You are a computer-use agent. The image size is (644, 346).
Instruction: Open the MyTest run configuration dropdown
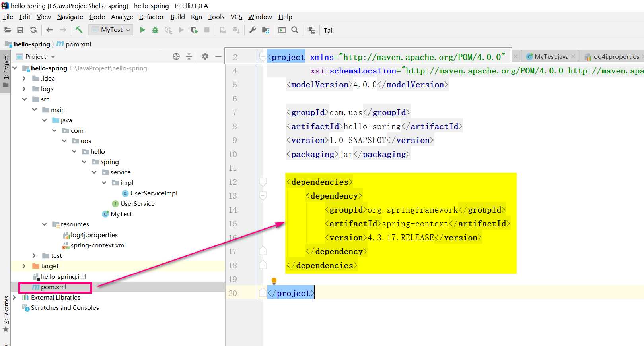tap(111, 30)
